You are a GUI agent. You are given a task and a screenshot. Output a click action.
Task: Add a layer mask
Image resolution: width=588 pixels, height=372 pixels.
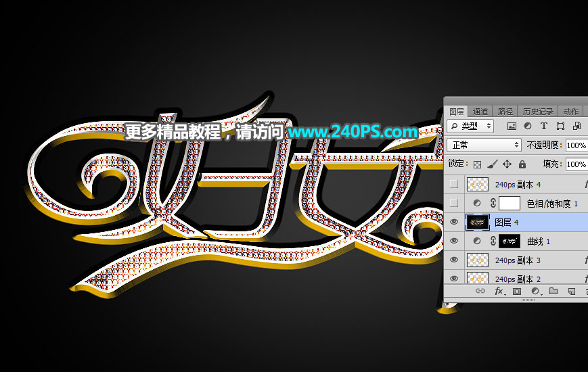(517, 292)
